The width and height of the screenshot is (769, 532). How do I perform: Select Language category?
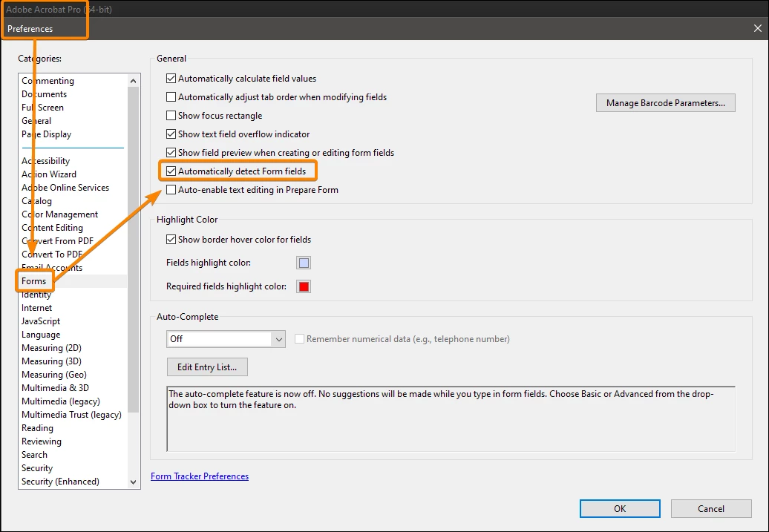41,335
